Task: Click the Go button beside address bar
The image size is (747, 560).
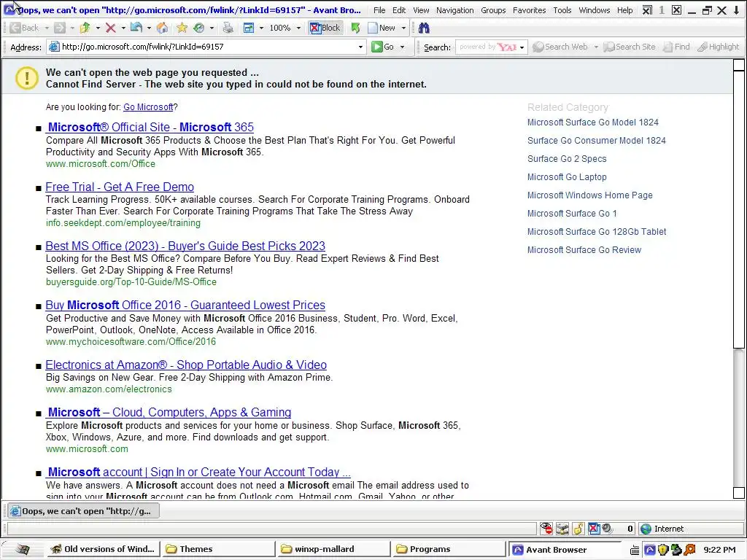Action: (383, 47)
